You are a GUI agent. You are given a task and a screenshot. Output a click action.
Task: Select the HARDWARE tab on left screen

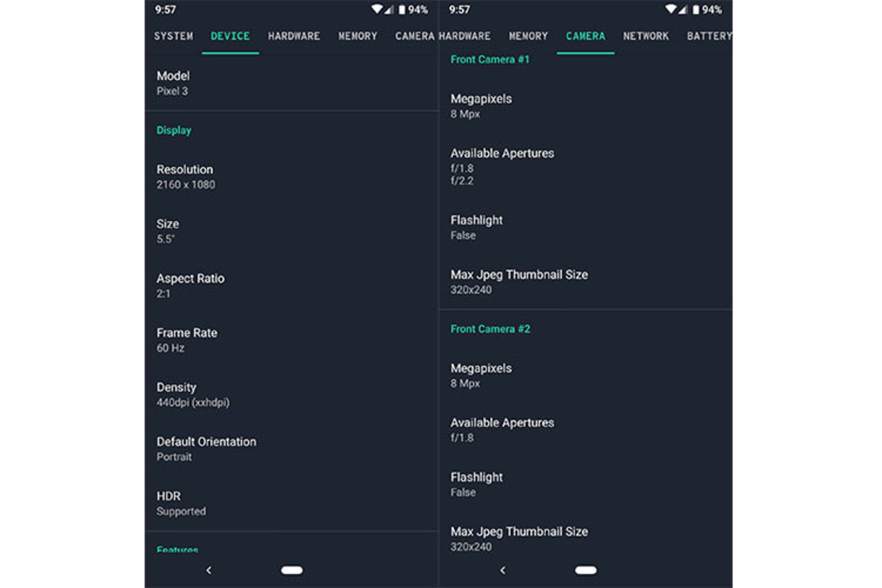click(294, 36)
